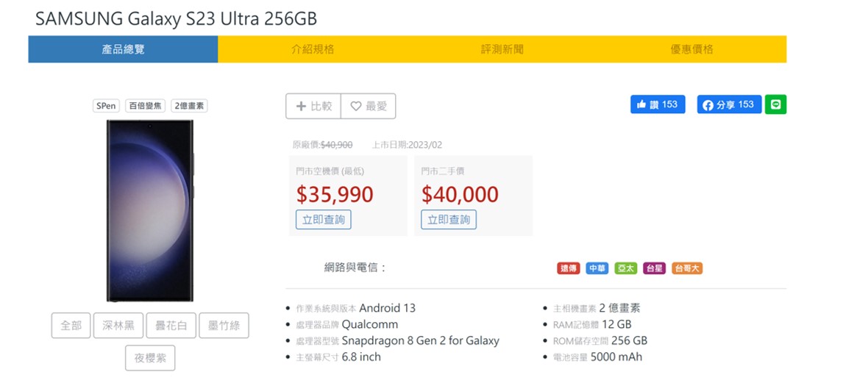Add phone to 最愛 favorites

369,106
